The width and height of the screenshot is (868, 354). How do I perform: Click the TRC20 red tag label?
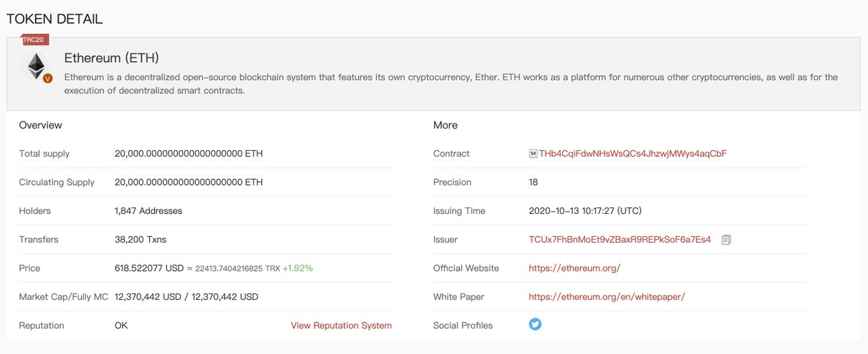point(35,40)
